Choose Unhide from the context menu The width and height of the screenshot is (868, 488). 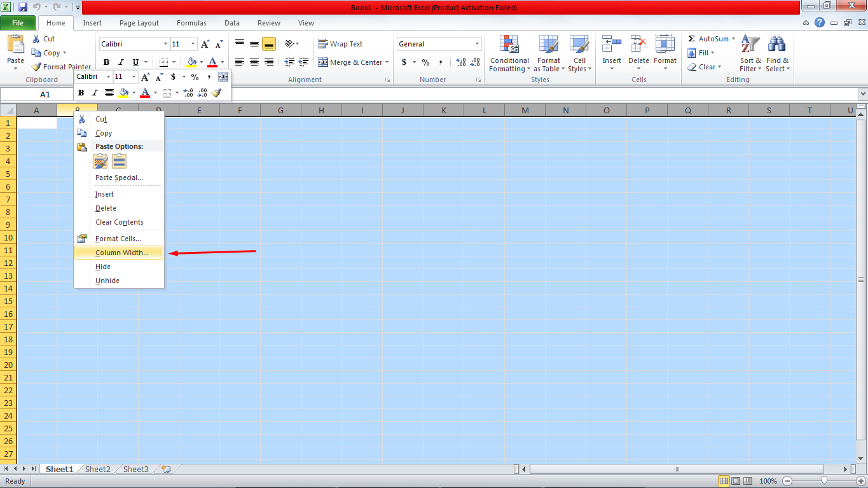click(119, 281)
